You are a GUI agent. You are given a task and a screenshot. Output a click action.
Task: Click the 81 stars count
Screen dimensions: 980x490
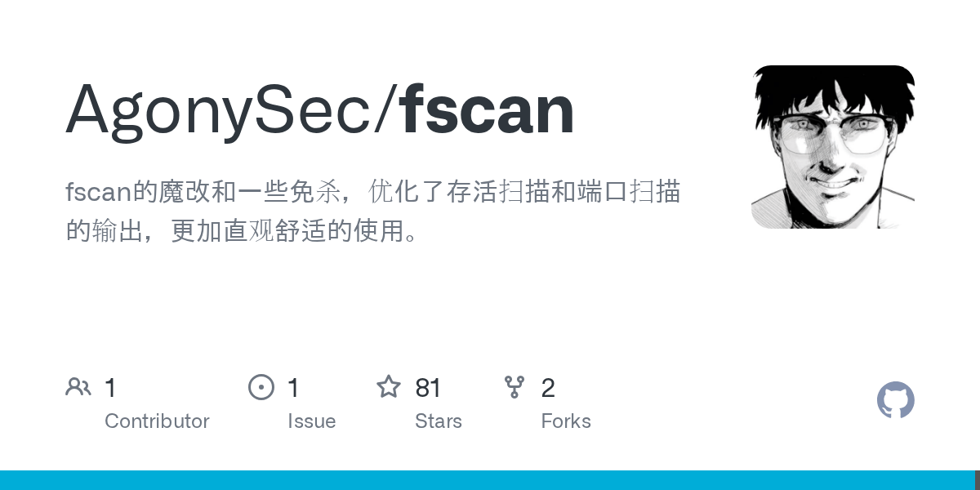pos(428,388)
